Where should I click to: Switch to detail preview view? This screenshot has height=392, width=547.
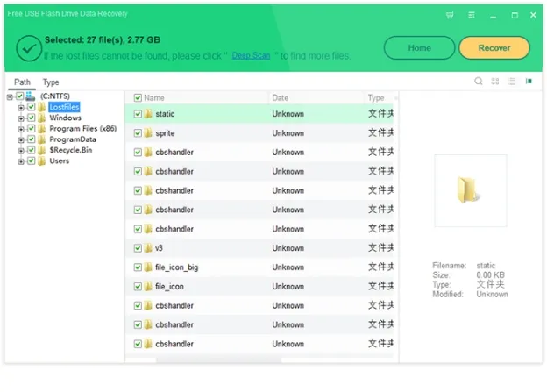(529, 82)
